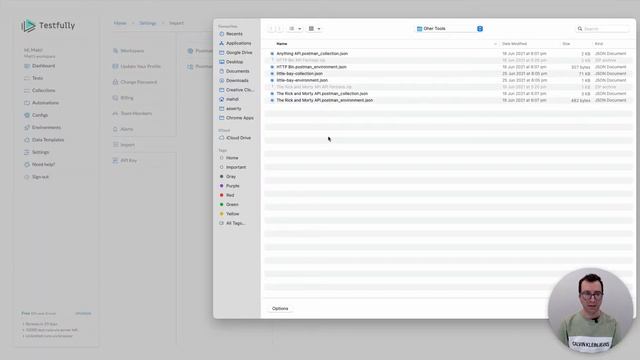Open Change Password in settings menu
640x360 pixels.
coord(138,82)
